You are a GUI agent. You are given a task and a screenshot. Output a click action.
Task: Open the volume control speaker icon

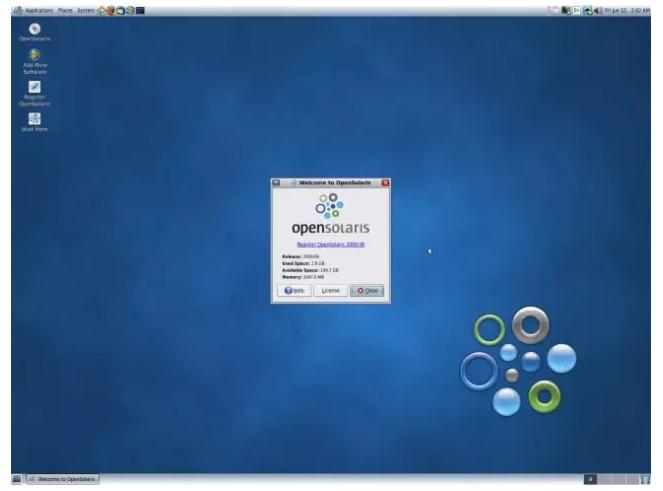(598, 10)
